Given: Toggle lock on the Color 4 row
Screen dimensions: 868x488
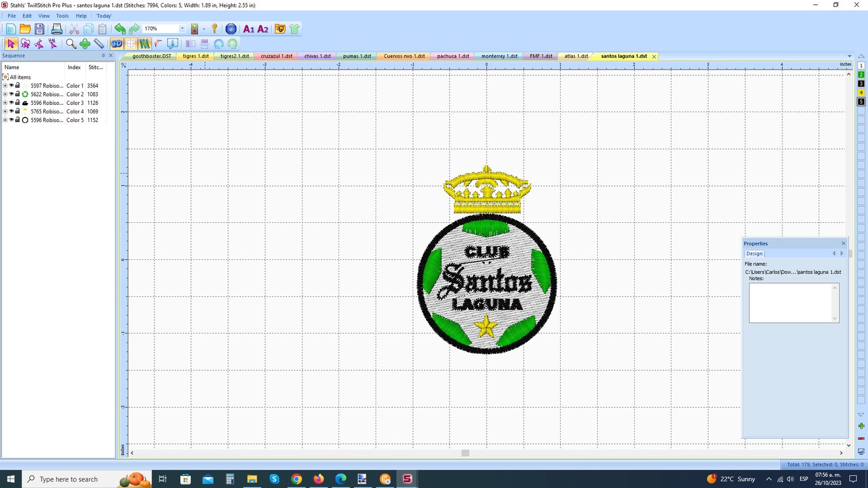Looking at the screenshot, I should point(17,111).
